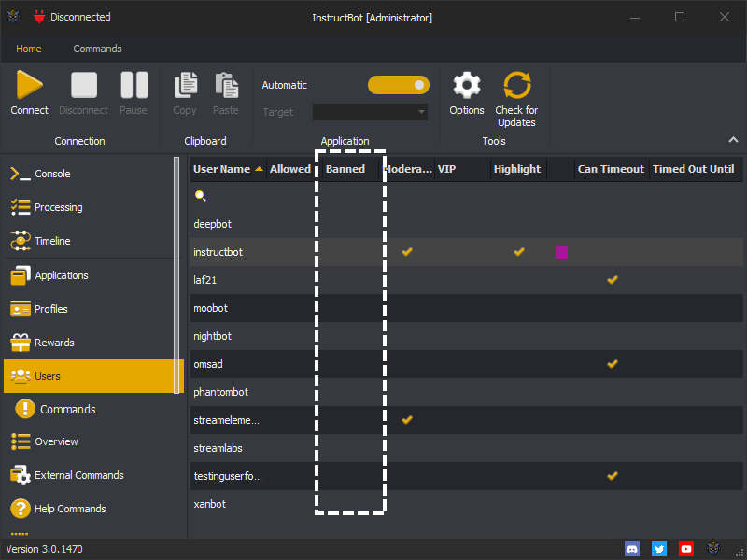Select the omsad user row
This screenshot has width=747, height=560.
coord(466,364)
